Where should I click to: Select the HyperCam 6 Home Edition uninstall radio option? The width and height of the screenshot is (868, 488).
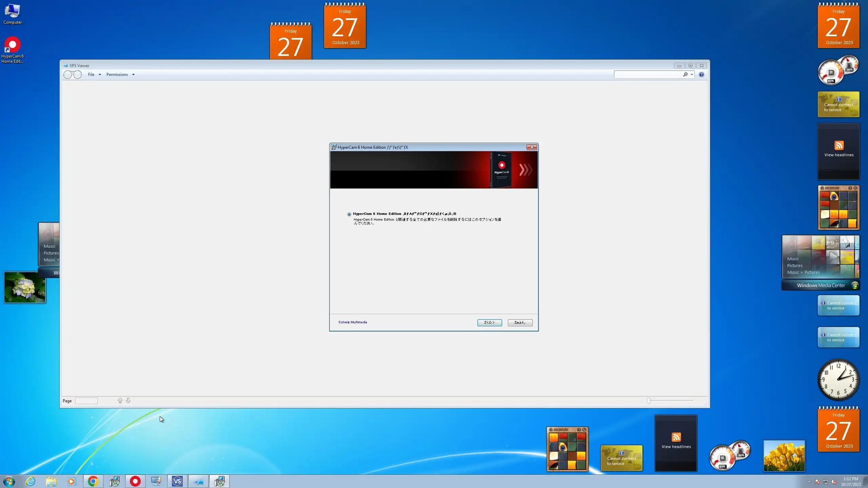click(349, 214)
